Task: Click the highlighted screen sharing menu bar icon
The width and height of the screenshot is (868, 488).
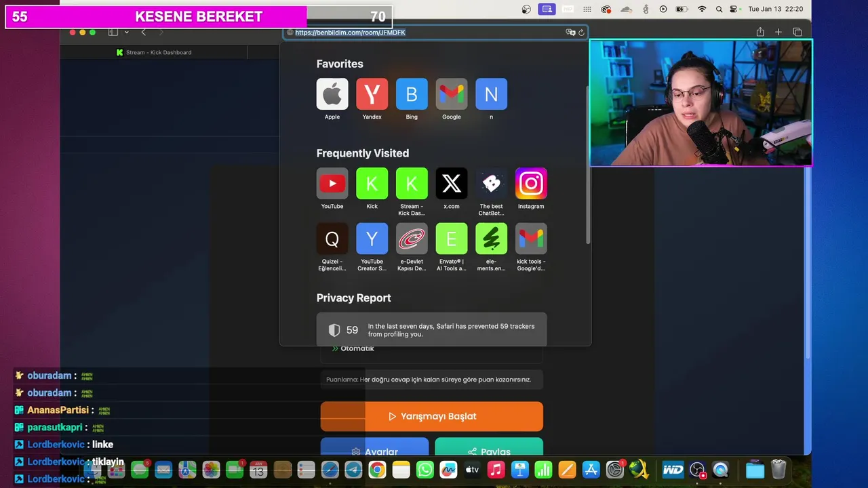Action: [547, 9]
